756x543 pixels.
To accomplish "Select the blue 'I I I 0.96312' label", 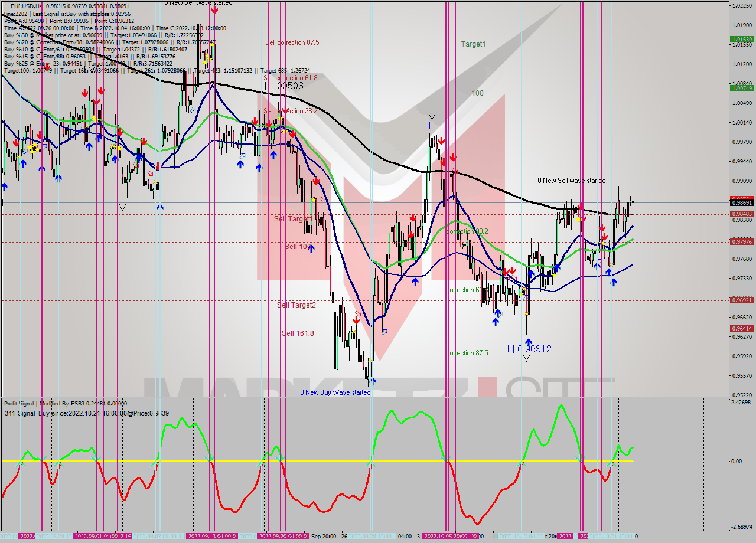I will click(526, 349).
